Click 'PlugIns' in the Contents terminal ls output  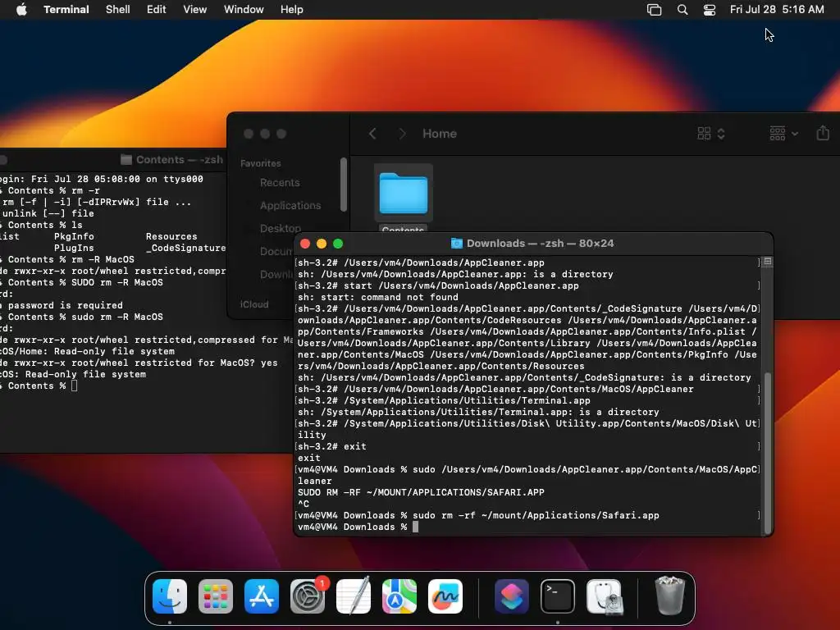pos(74,248)
